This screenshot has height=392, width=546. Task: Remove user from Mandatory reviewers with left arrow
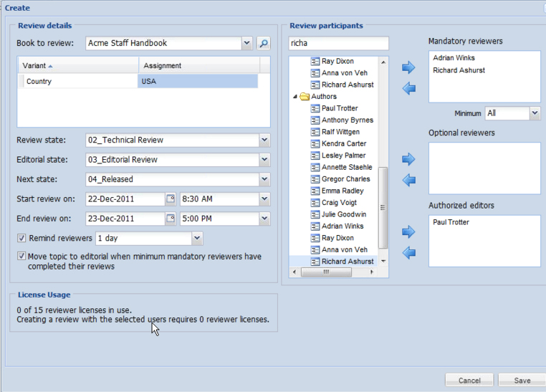tap(408, 88)
